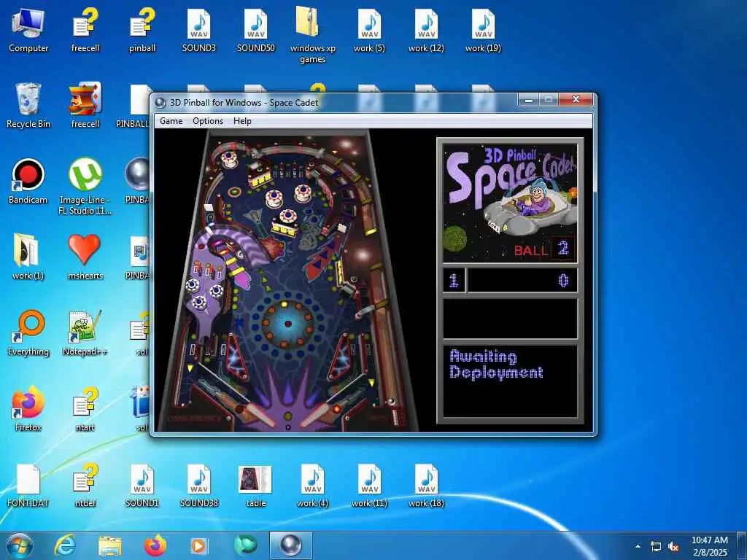Select the work (19) wav file
The image size is (747, 560).
point(483,31)
